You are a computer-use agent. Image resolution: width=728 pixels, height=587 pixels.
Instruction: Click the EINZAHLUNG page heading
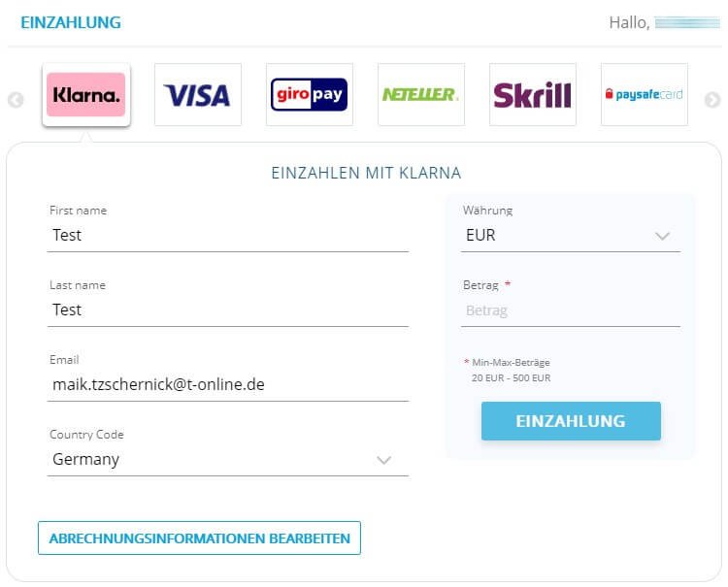(71, 22)
